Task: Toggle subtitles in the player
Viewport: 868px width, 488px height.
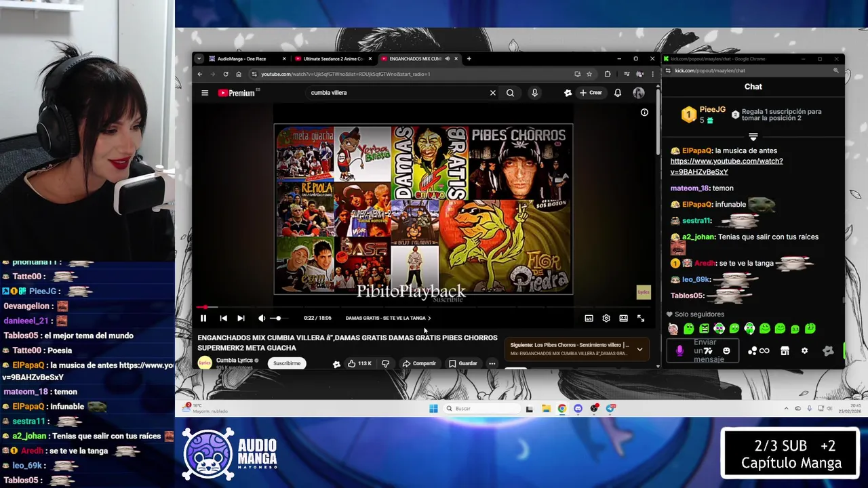Action: tap(589, 318)
